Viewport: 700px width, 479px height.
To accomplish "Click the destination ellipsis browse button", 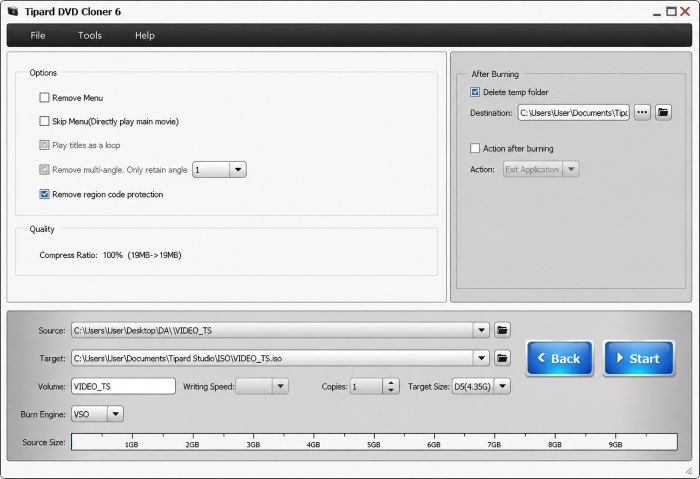I will click(x=642, y=112).
